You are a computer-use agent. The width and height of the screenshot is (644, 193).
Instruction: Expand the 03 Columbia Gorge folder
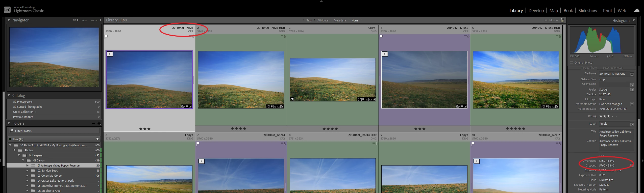[x=27, y=176]
